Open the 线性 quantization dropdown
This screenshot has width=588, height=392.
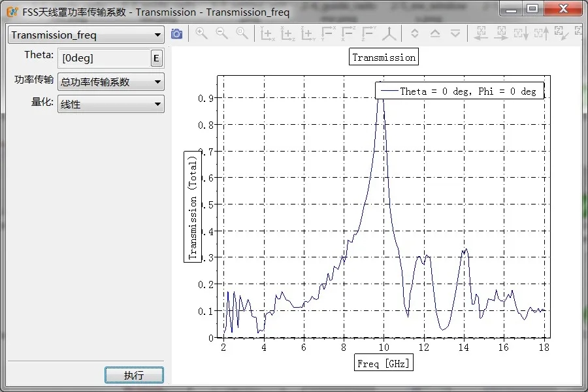point(110,104)
